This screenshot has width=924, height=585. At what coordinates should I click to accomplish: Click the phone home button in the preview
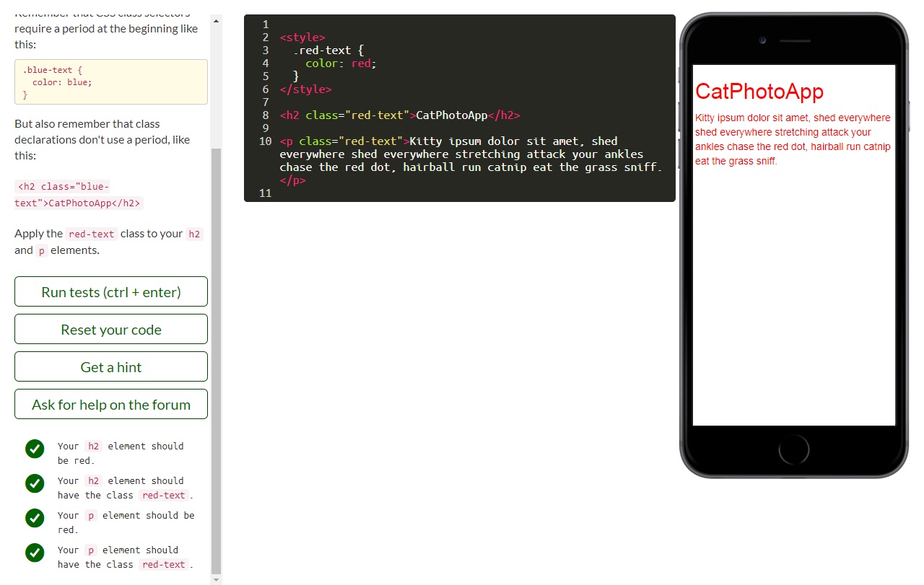tap(793, 449)
